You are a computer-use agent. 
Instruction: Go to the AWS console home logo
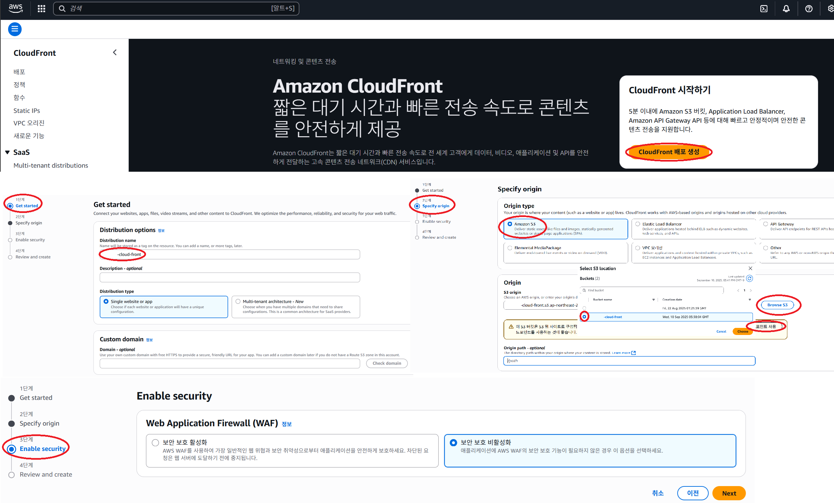click(x=15, y=8)
